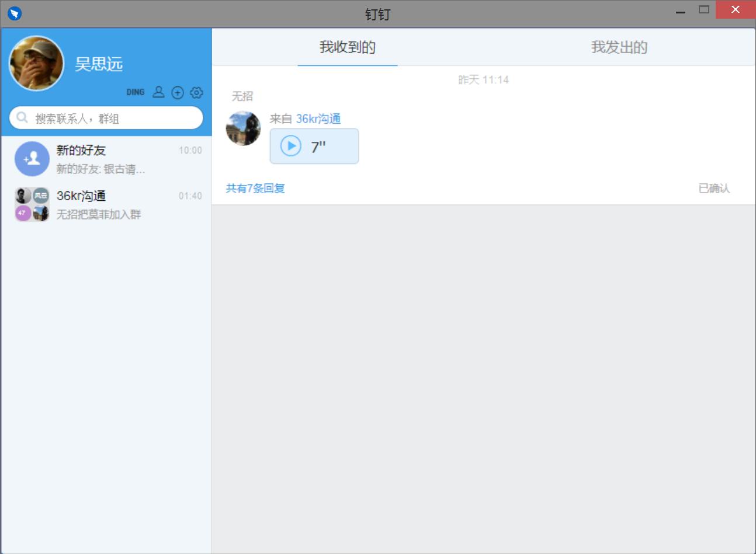View 共有7条回复 replies
756x554 pixels.
[255, 188]
